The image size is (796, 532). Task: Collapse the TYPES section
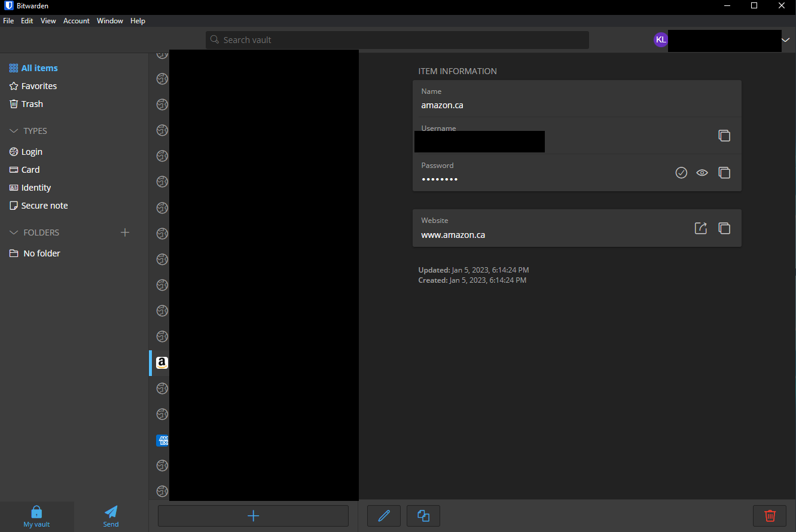click(28, 131)
